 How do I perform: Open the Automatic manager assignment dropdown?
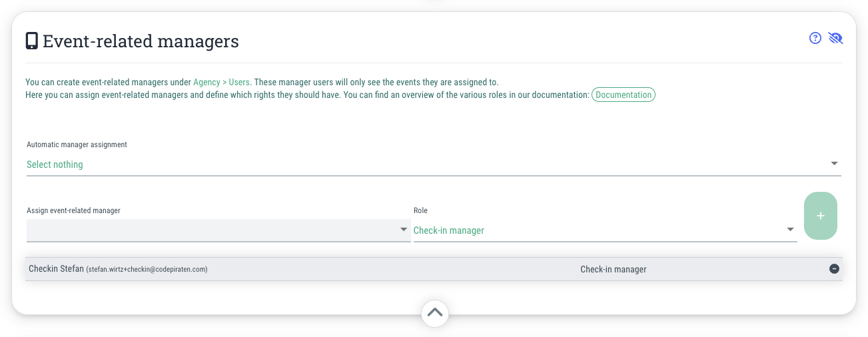434,165
